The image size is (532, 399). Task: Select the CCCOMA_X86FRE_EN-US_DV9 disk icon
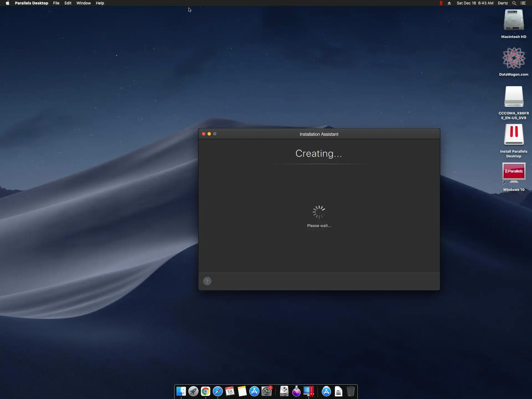point(514,96)
